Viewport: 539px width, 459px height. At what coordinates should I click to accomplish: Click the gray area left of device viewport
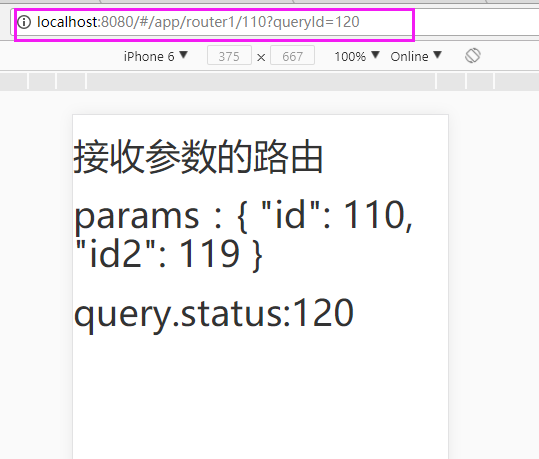(x=36, y=275)
